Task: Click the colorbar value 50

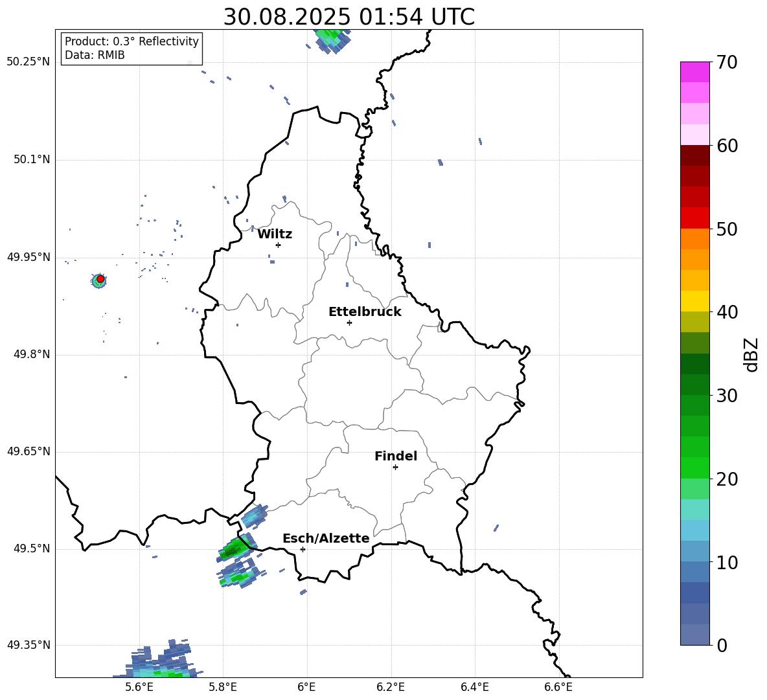Action: pos(727,229)
